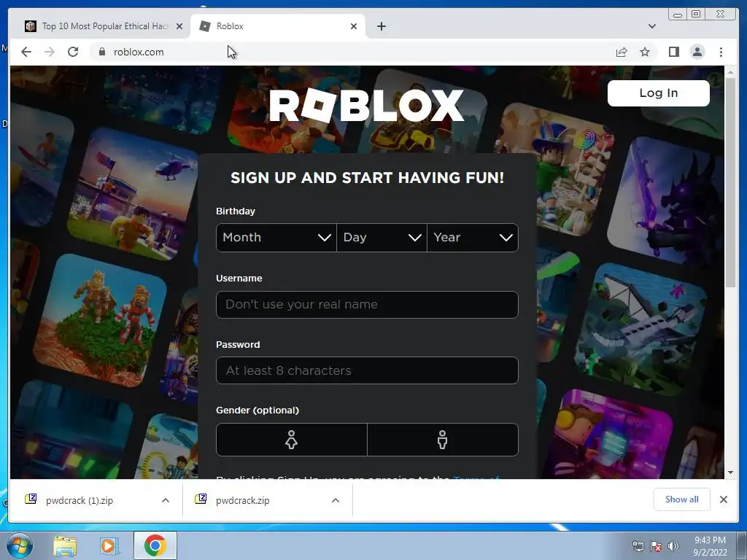This screenshot has width=747, height=560.
Task: Click the Chrome taskbar icon
Action: (x=155, y=545)
